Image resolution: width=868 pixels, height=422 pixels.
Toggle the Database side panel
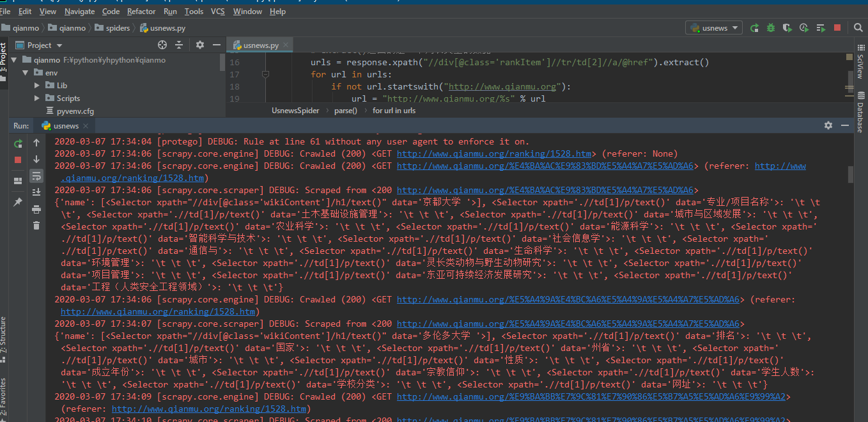(860, 113)
